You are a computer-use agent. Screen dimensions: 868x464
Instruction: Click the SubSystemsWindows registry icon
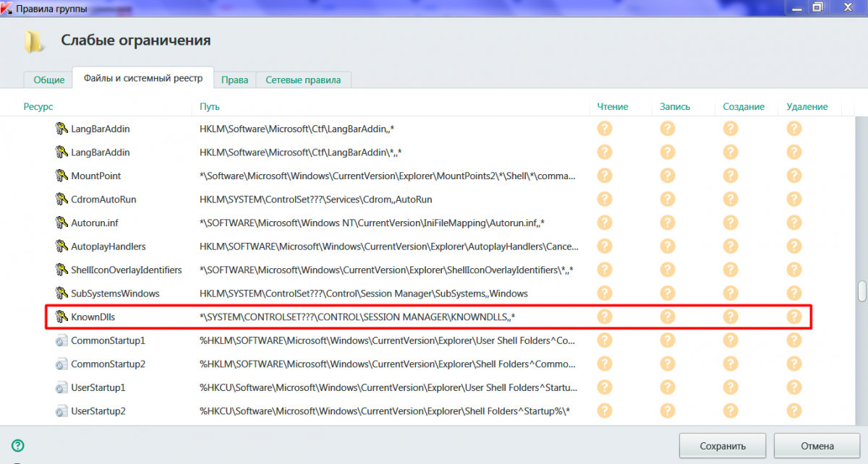pyautogui.click(x=61, y=293)
